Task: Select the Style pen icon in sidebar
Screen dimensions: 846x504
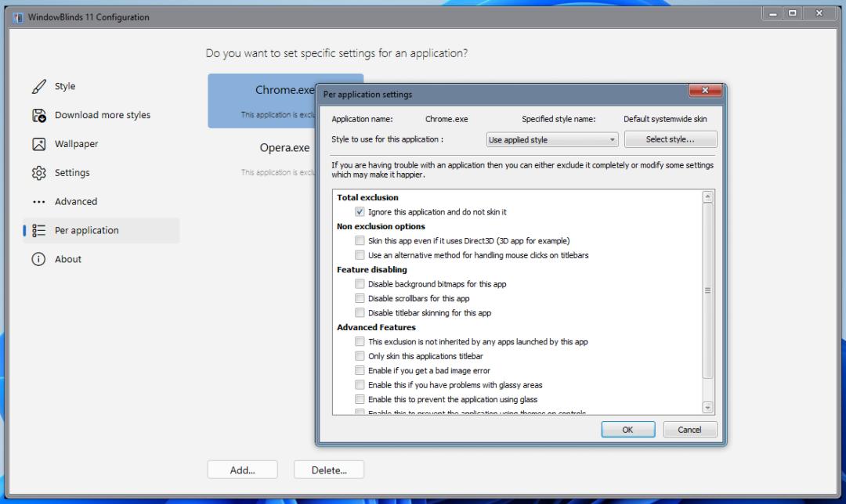Action: (38, 86)
